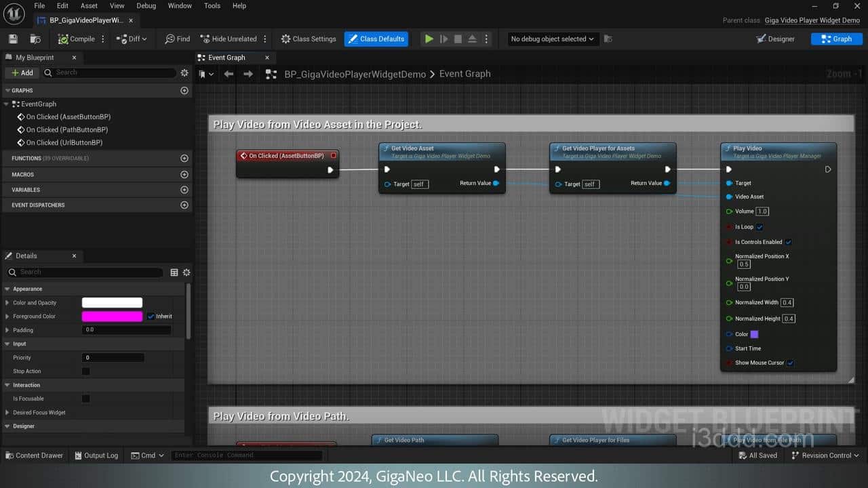Open the debug object selection dropdown
Screen dimensions: 868x488
(x=552, y=39)
